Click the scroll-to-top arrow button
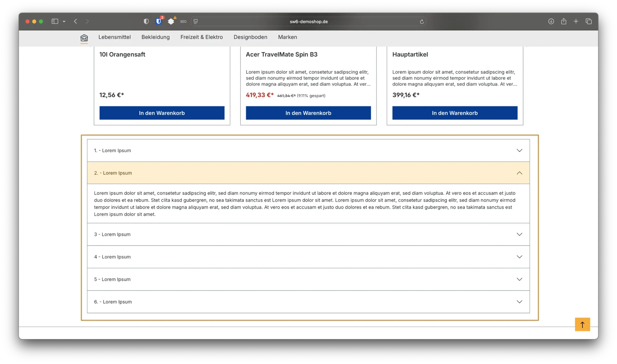The height and width of the screenshot is (364, 617). coord(582,324)
